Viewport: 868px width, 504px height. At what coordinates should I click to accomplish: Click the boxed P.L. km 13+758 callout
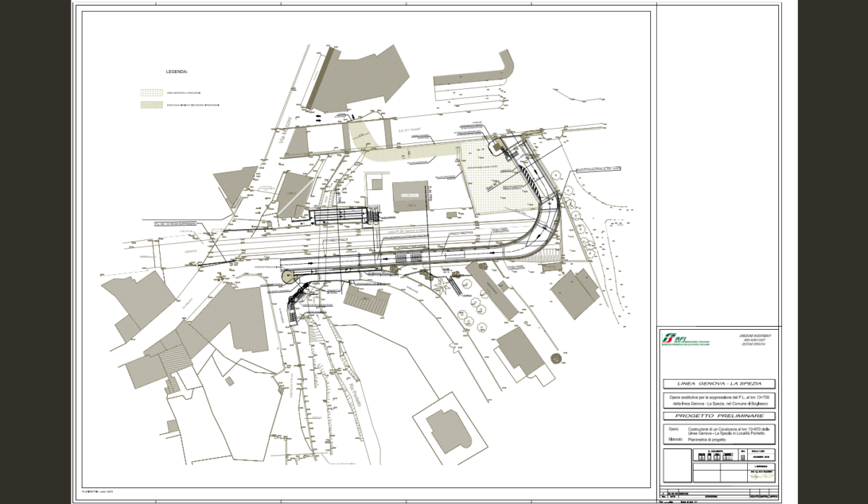click(x=174, y=224)
